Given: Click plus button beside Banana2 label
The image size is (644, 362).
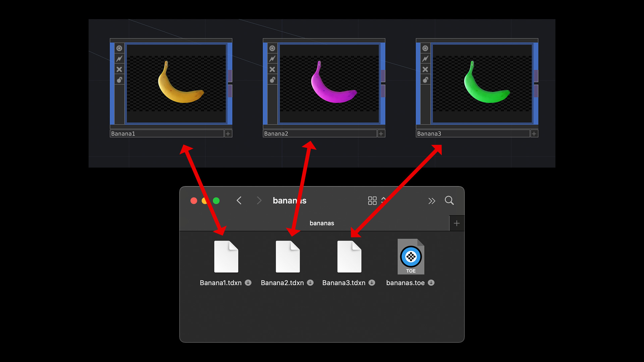Looking at the screenshot, I should pos(381,134).
